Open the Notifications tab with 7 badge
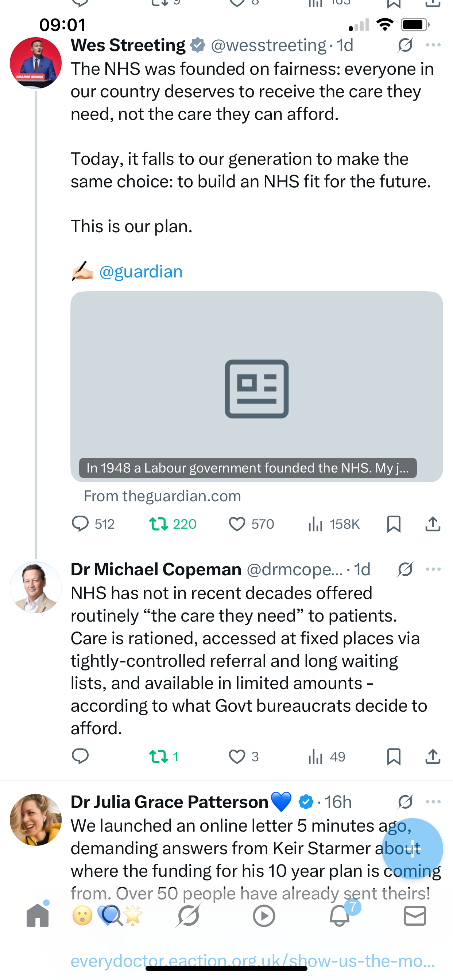 click(x=340, y=915)
